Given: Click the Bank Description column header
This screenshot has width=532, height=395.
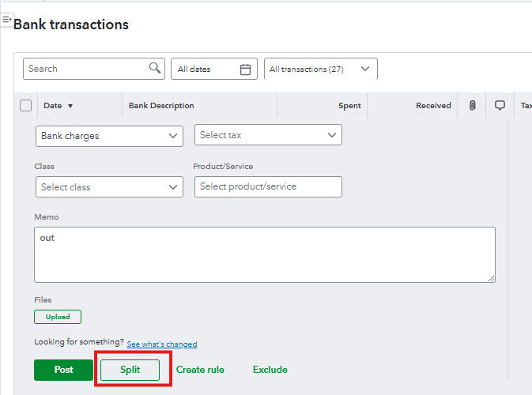Looking at the screenshot, I should point(161,105).
